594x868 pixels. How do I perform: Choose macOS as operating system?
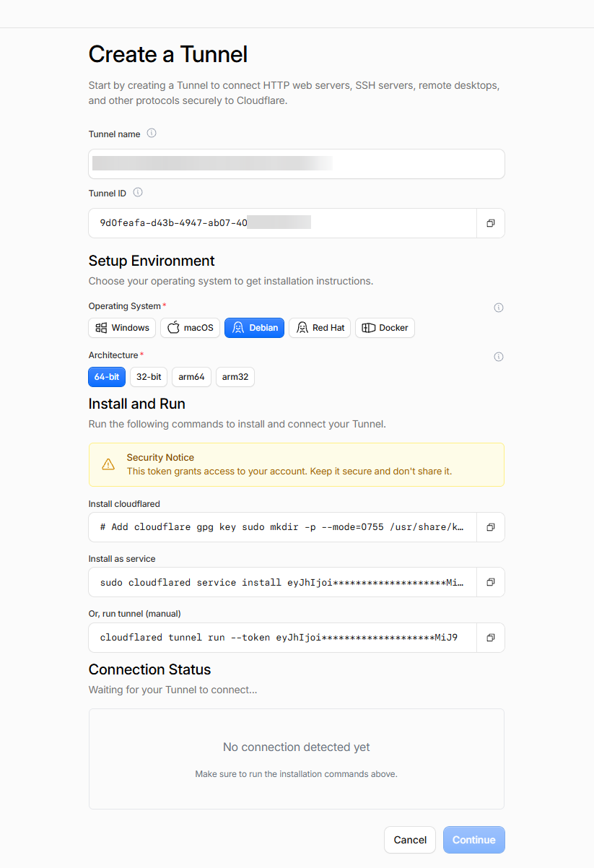point(190,328)
